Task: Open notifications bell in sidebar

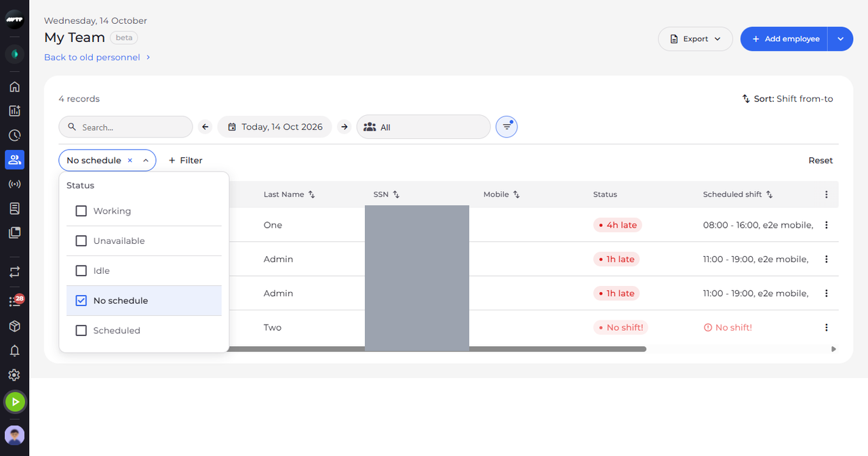Action: 14,351
